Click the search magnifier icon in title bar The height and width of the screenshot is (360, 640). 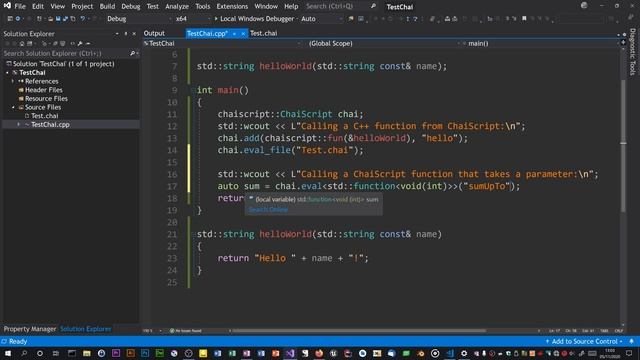pyautogui.click(x=373, y=6)
